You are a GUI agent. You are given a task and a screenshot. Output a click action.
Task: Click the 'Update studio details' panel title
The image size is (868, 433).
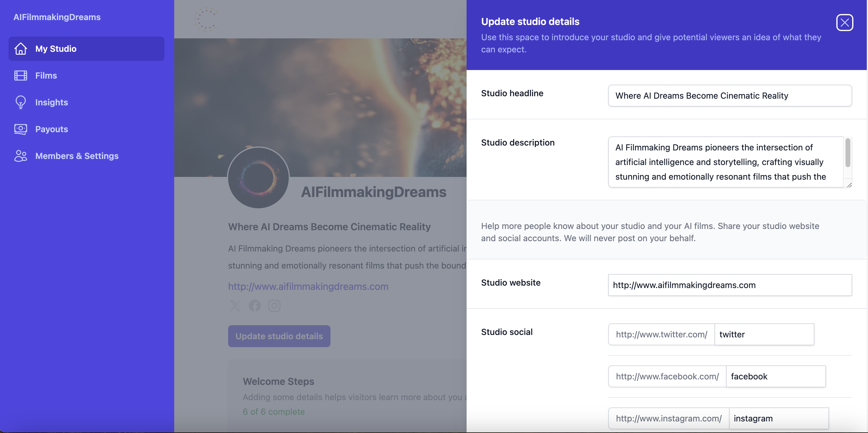(530, 22)
